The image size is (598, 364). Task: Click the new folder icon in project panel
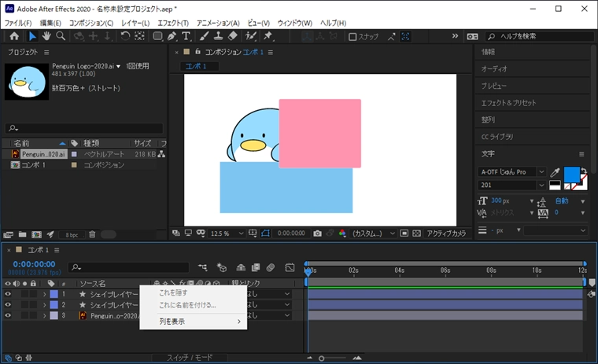coord(23,234)
